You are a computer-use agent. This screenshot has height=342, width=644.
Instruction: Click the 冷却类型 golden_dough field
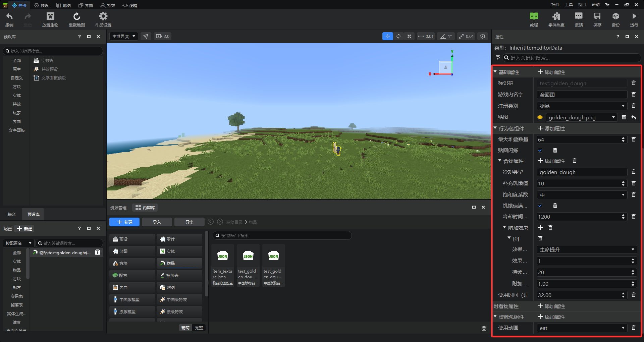coord(582,172)
